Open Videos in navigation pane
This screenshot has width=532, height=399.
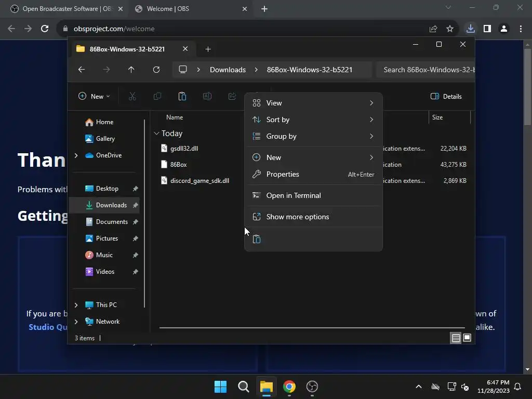point(104,272)
